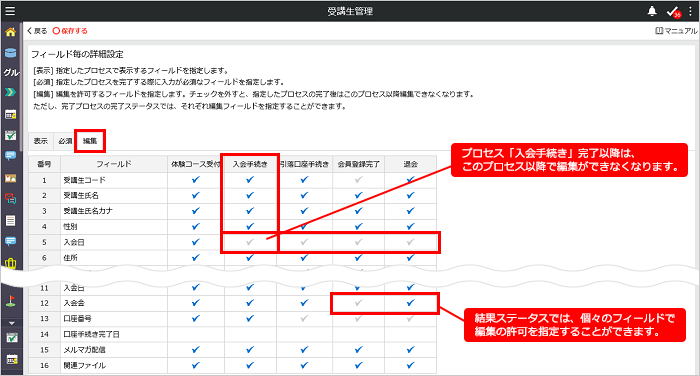
Task: Toggle 口座番号 check under 入会手続き
Action: click(x=250, y=318)
